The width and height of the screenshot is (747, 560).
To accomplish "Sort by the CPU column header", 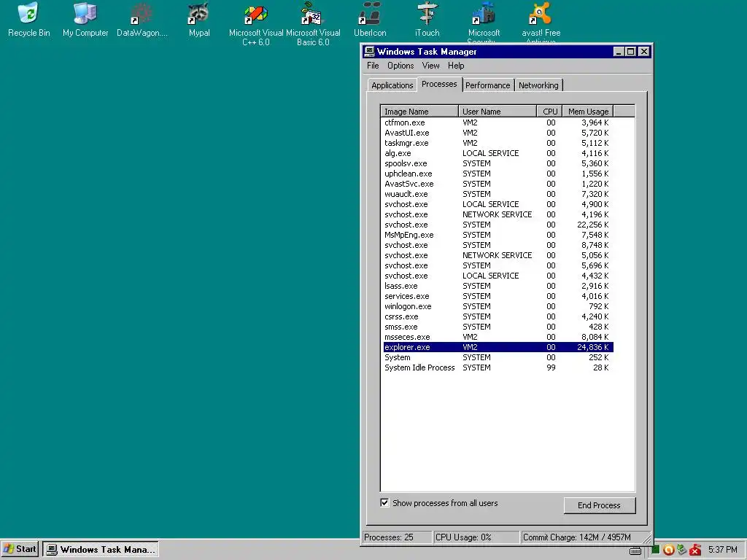I will point(549,112).
